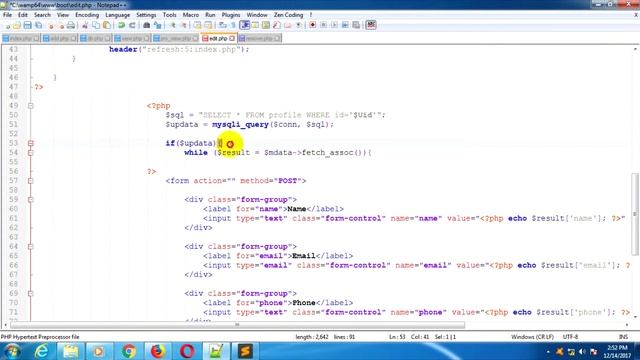Open the Macro menu
This screenshot has width=640, height=360.
point(191,15)
